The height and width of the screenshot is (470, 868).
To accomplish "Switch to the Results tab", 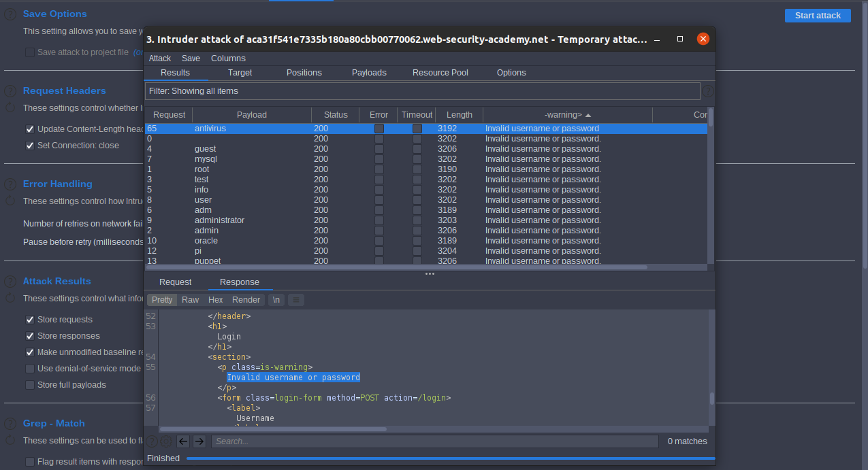I will tap(175, 73).
